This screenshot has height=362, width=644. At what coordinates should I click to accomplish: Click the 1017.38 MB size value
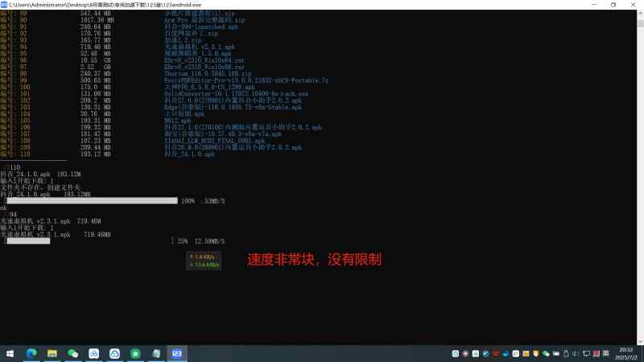pos(97,20)
